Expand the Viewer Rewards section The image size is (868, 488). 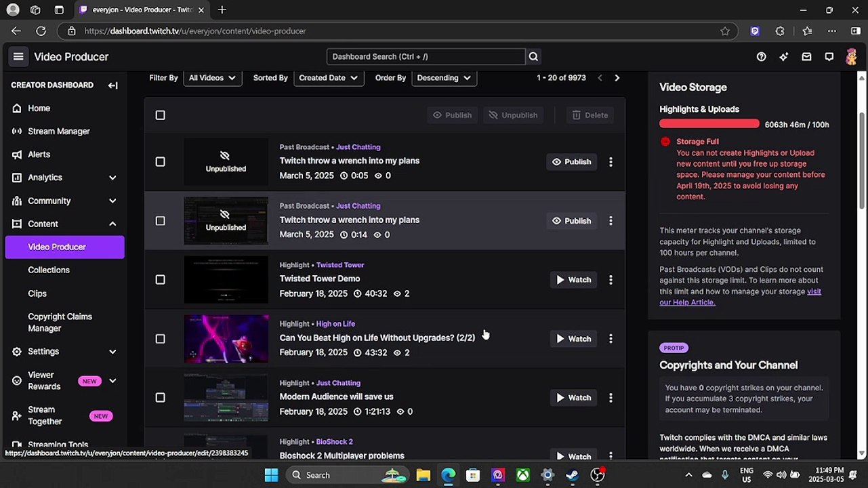point(112,381)
